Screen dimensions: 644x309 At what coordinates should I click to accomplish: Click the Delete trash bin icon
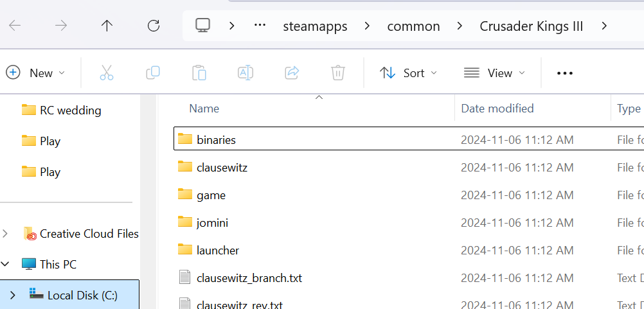click(x=338, y=73)
